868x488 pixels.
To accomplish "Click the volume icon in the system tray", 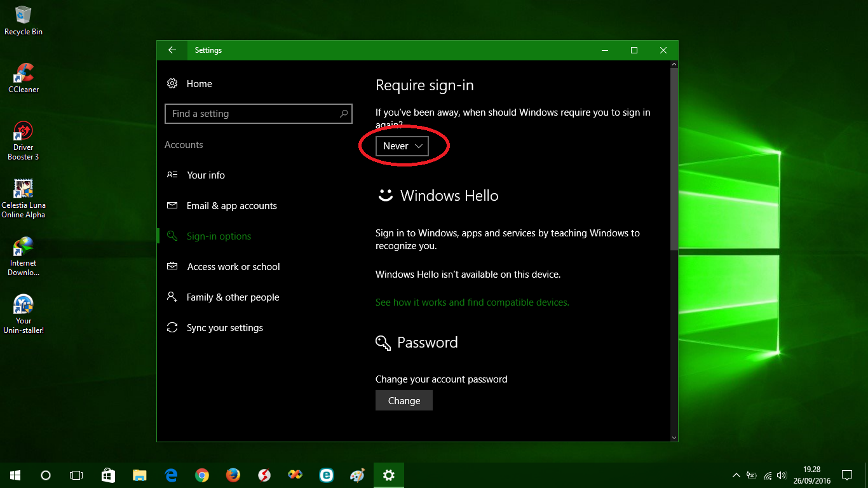I will click(781, 475).
